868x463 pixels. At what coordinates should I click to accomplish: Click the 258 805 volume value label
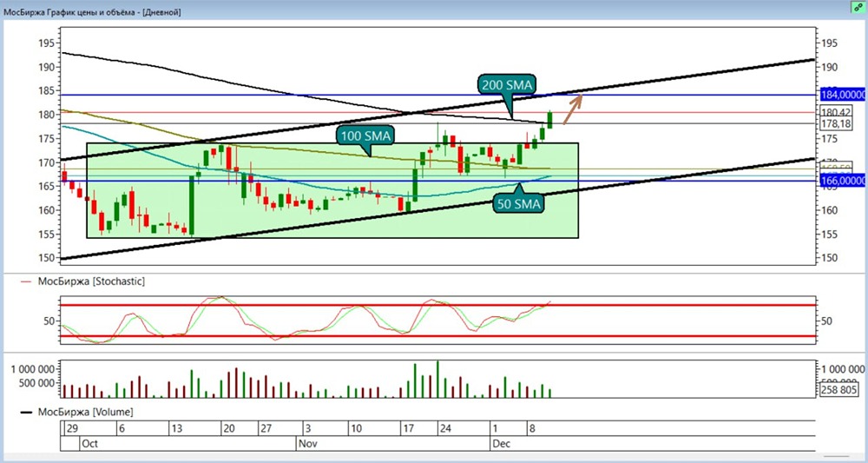coord(839,390)
